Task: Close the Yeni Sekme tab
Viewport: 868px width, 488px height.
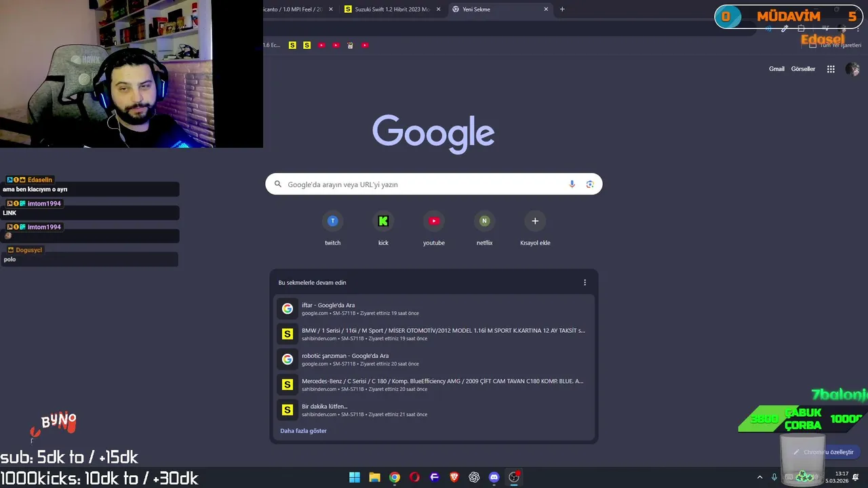Action: [x=546, y=9]
